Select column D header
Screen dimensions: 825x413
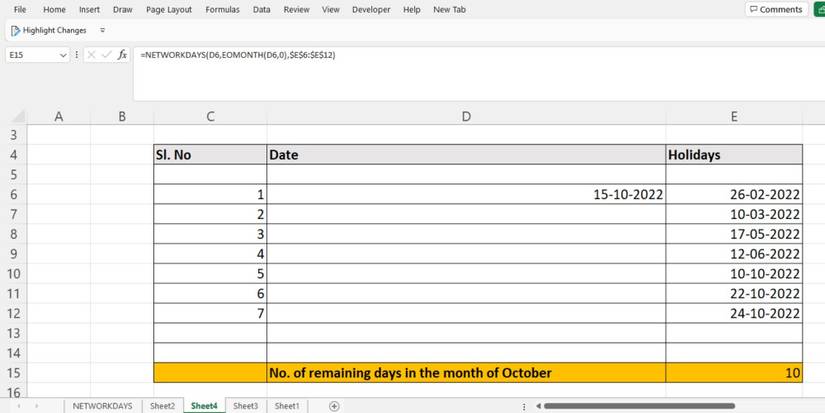click(x=466, y=117)
